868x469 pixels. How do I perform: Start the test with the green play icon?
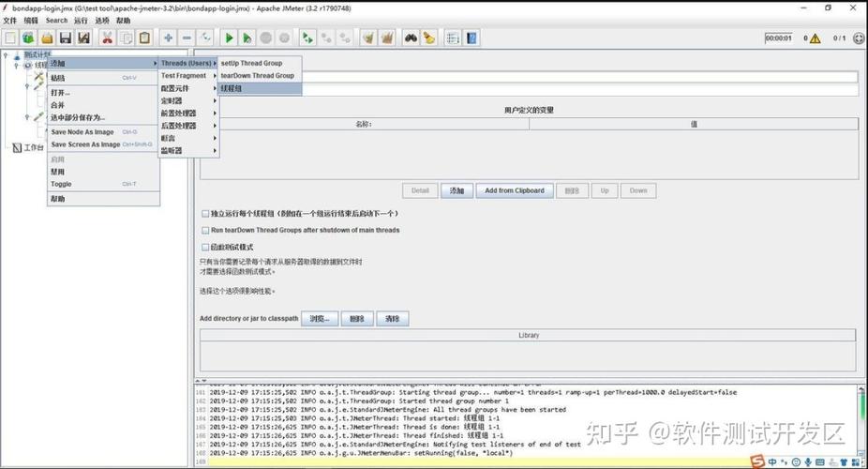229,38
